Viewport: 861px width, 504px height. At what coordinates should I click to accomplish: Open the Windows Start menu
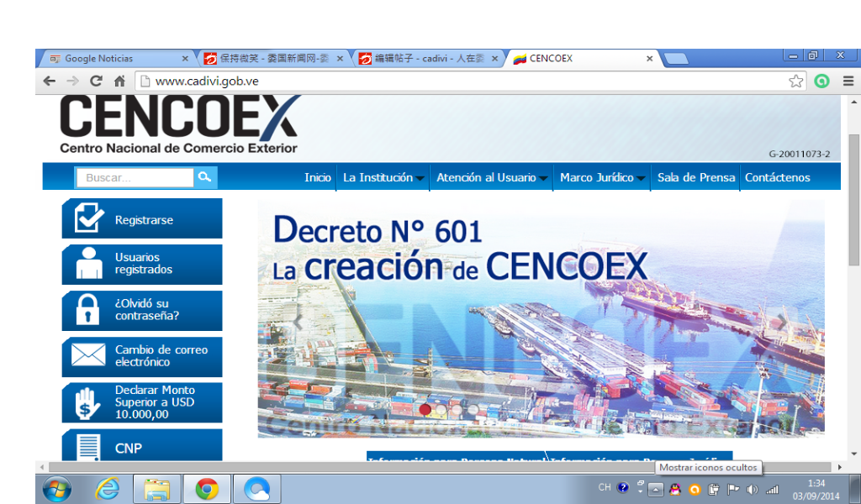pyautogui.click(x=56, y=489)
